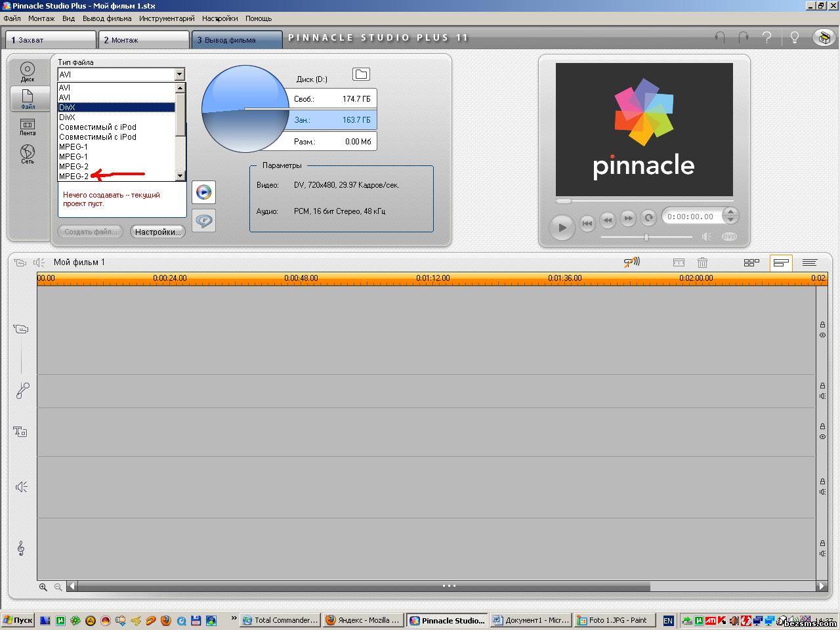Switch to the 2 Монтаж tab
This screenshot has height=630, width=840.
pyautogui.click(x=144, y=39)
